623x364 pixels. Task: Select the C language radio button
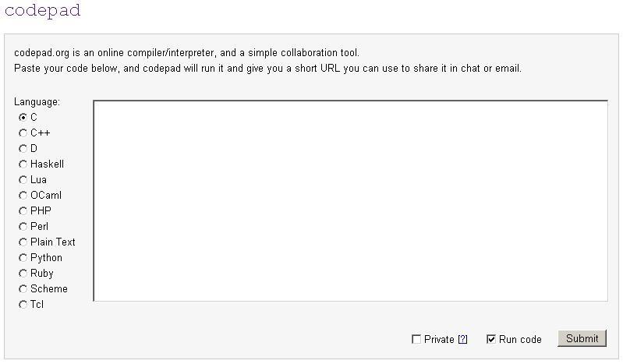click(x=23, y=117)
